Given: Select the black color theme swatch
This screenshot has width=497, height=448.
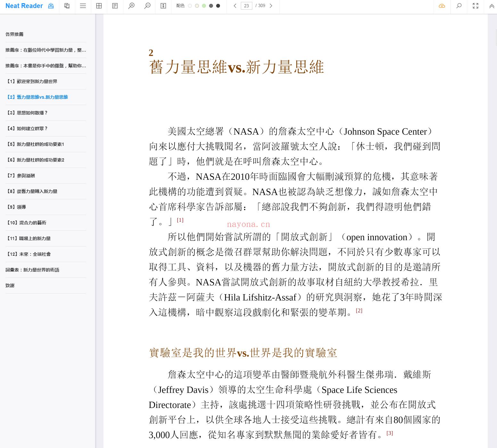Looking at the screenshot, I should 218,6.
